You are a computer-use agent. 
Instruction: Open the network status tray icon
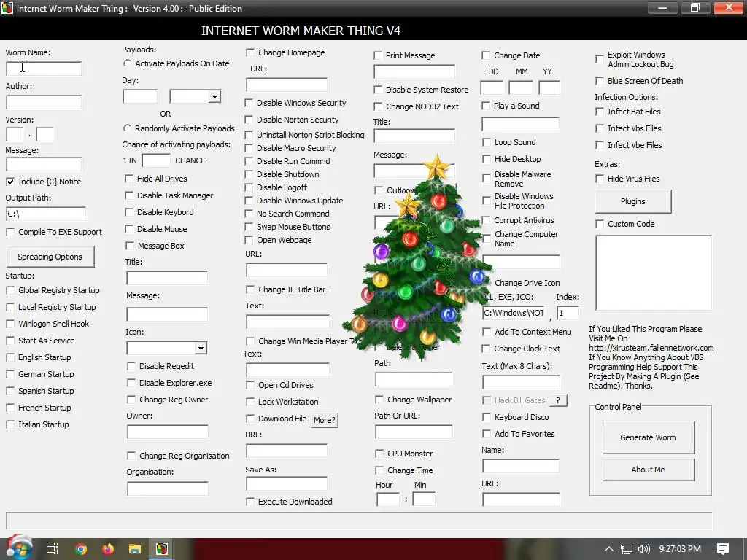pos(627,549)
